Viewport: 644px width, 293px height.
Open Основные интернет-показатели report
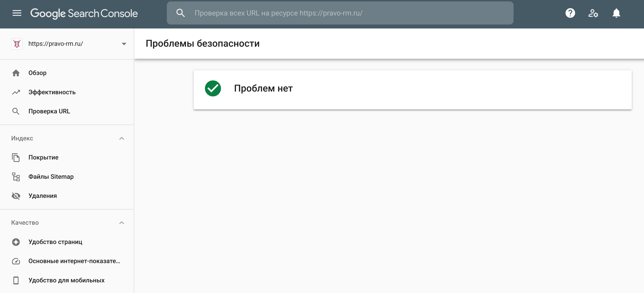tap(74, 261)
